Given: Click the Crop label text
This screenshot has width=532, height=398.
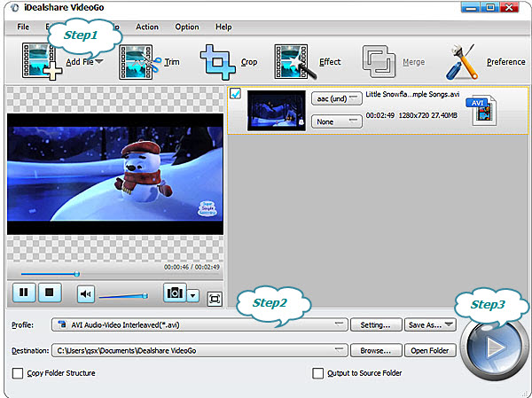Looking at the screenshot, I should tap(249, 62).
